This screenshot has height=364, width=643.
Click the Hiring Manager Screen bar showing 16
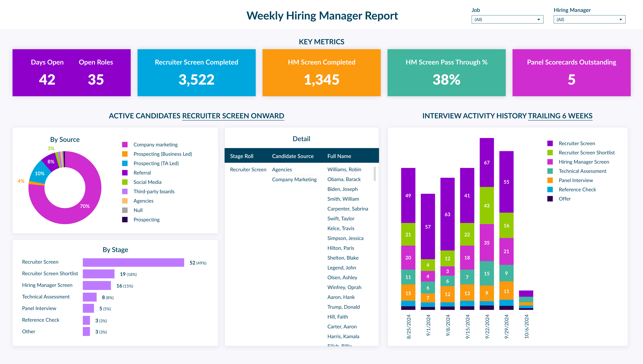97,285
